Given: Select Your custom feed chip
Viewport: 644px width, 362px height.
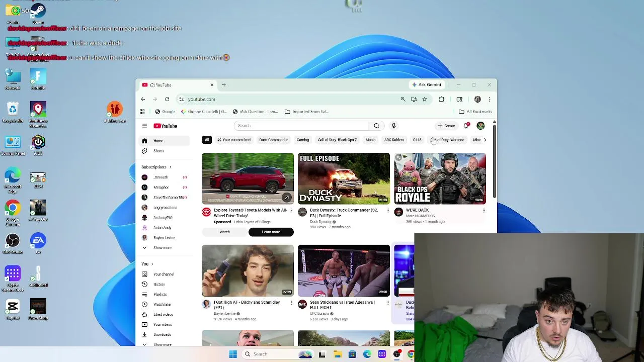Looking at the screenshot, I should point(234,140).
